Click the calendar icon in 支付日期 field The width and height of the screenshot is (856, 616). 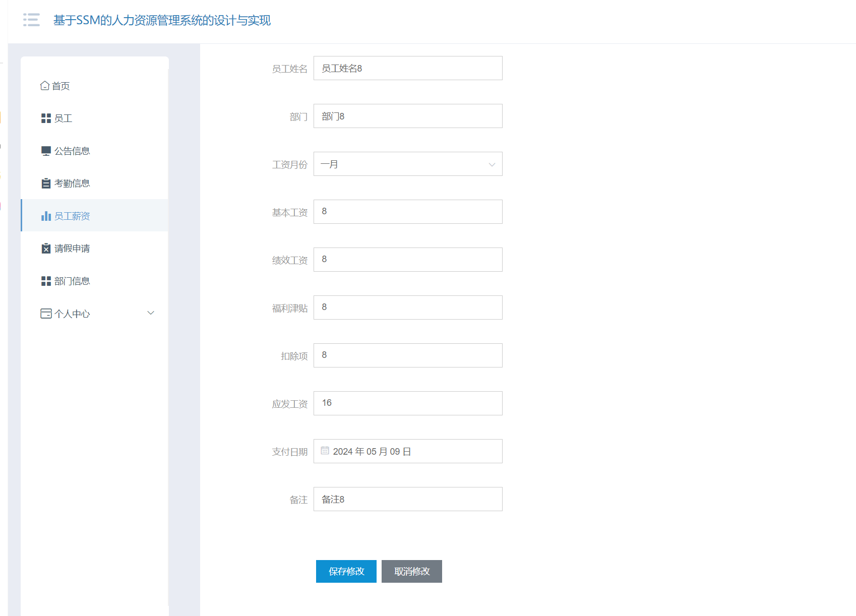(x=325, y=451)
